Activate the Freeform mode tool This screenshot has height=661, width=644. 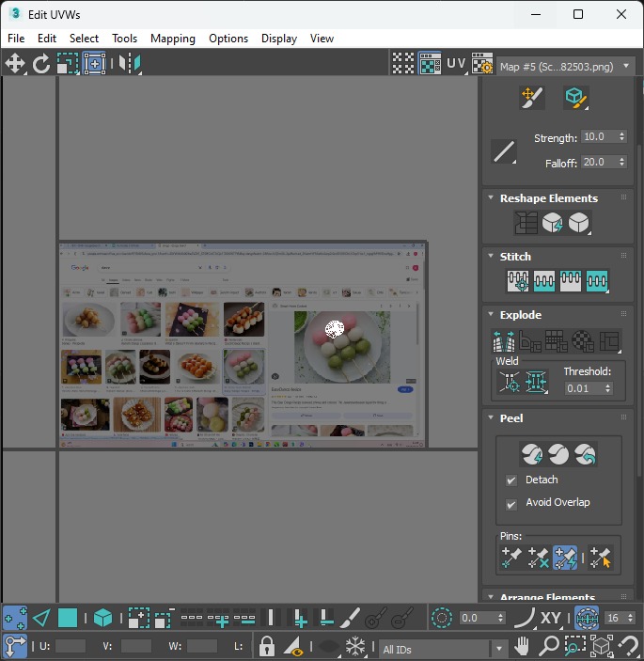[94, 64]
